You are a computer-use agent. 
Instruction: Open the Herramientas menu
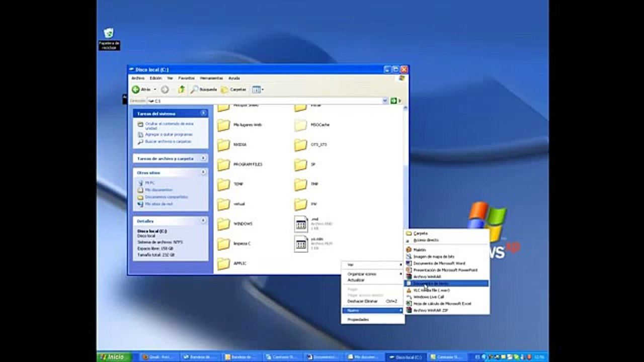coord(211,78)
